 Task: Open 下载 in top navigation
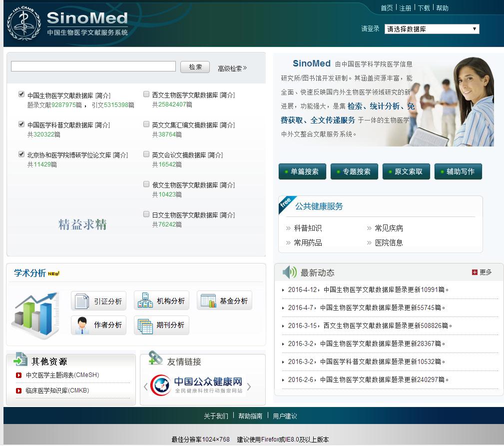pyautogui.click(x=424, y=8)
